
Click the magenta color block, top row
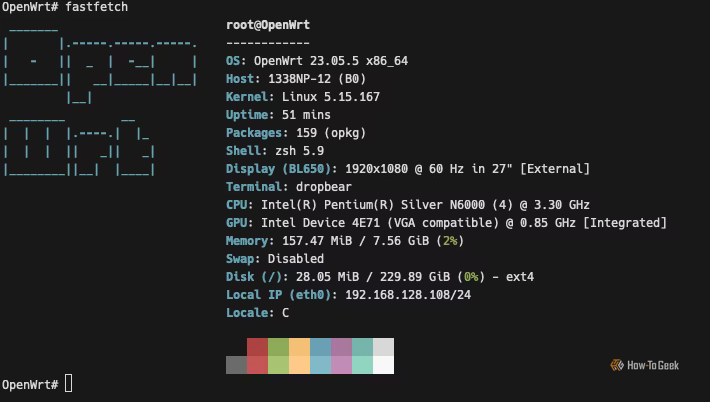[x=341, y=347]
